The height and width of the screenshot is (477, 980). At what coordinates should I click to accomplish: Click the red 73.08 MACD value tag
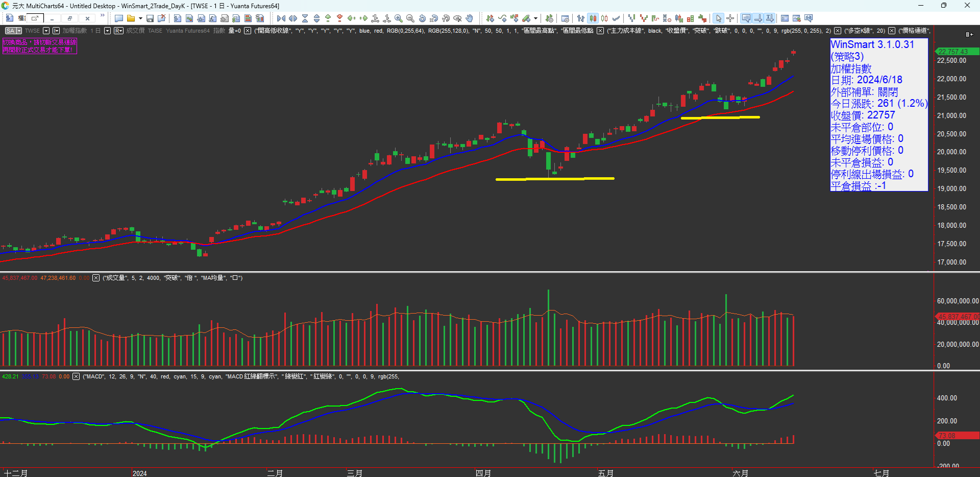click(957, 436)
